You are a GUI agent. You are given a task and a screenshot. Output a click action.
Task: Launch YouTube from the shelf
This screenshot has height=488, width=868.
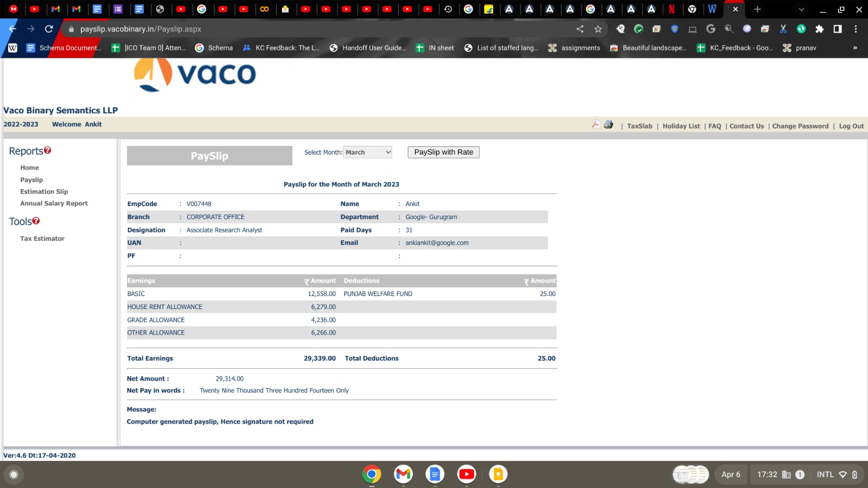(x=466, y=474)
